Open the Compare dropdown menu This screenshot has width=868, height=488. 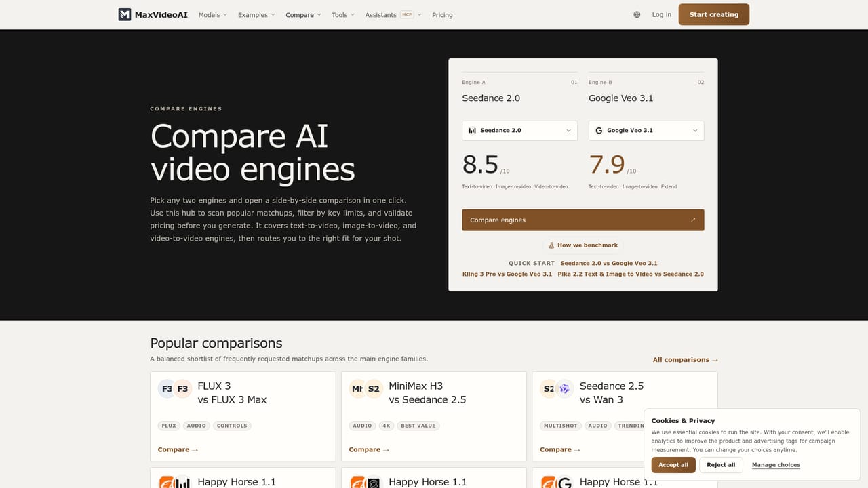click(x=303, y=14)
